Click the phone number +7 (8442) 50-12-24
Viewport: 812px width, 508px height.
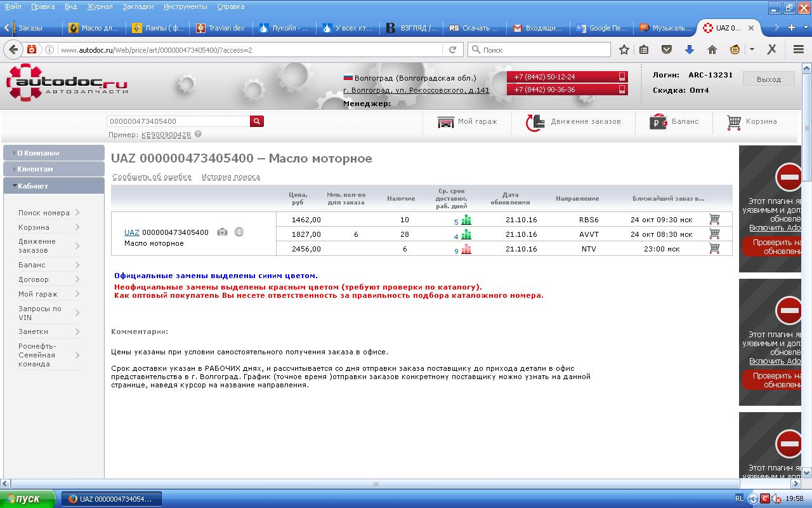(567, 77)
